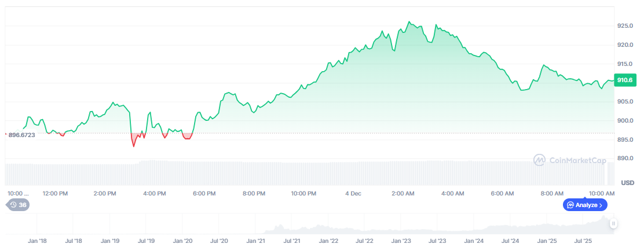Image resolution: width=644 pixels, height=251 pixels.
Task: Click the USD currency label
Action: coord(627,183)
